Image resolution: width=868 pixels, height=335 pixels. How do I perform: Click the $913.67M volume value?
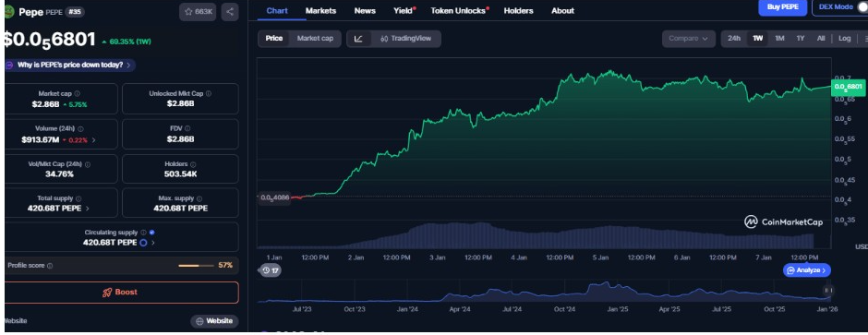pyautogui.click(x=41, y=140)
